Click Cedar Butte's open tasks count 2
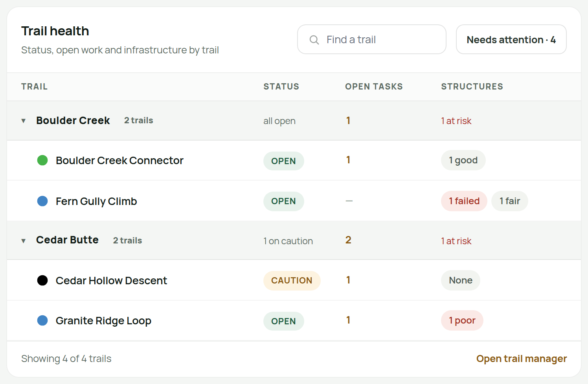588x384 pixels. [x=348, y=240]
